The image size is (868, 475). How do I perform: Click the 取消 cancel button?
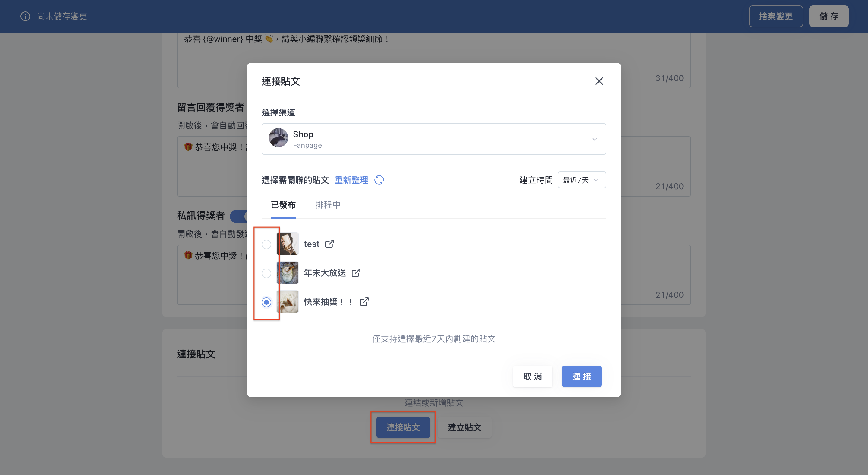[x=532, y=376]
